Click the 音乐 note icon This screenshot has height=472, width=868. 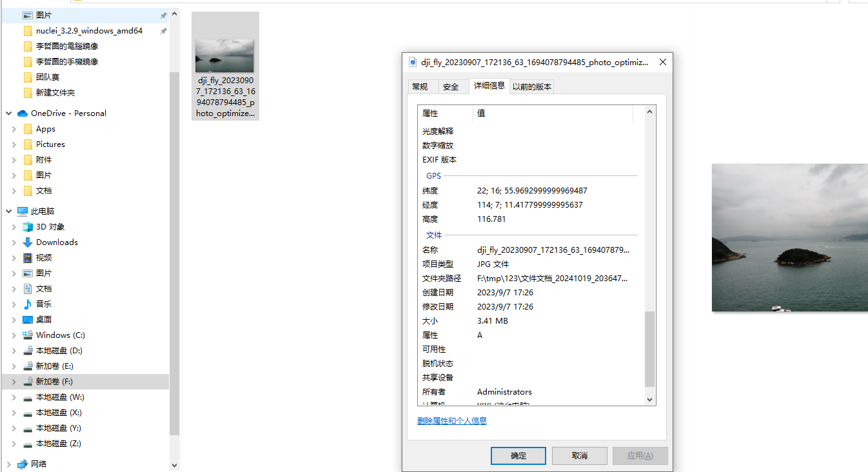point(28,304)
